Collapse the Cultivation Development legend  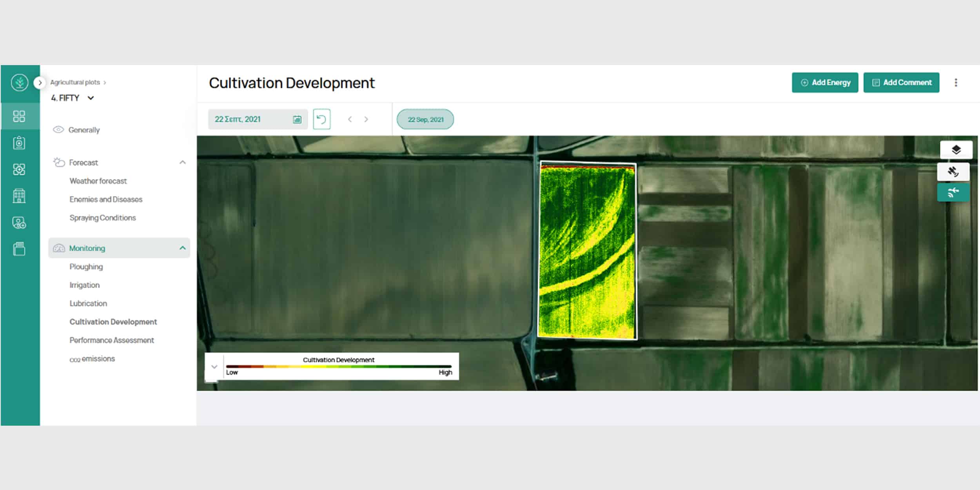[214, 367]
